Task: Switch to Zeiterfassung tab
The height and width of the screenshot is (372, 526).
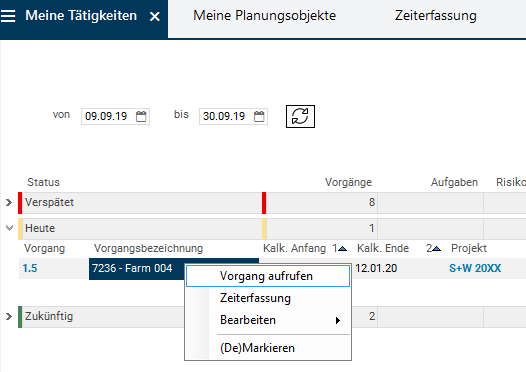Action: pyautogui.click(x=435, y=16)
